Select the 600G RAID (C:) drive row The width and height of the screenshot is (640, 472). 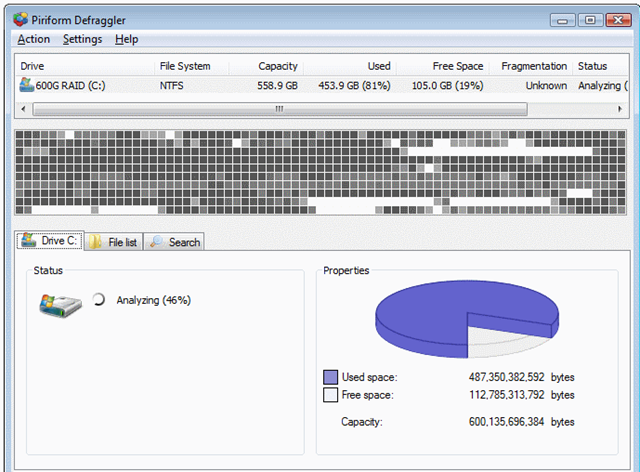[322, 85]
